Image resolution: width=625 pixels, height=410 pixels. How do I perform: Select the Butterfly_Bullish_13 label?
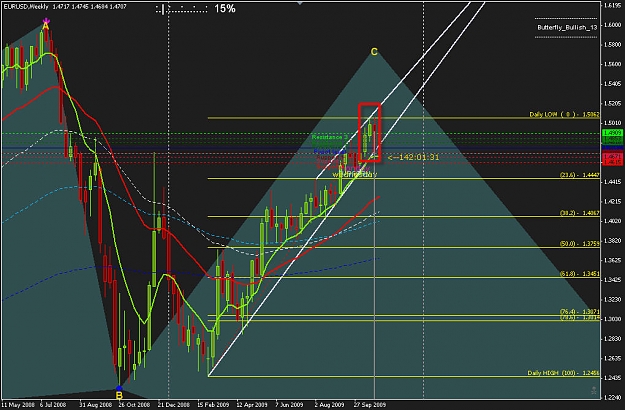point(567,27)
